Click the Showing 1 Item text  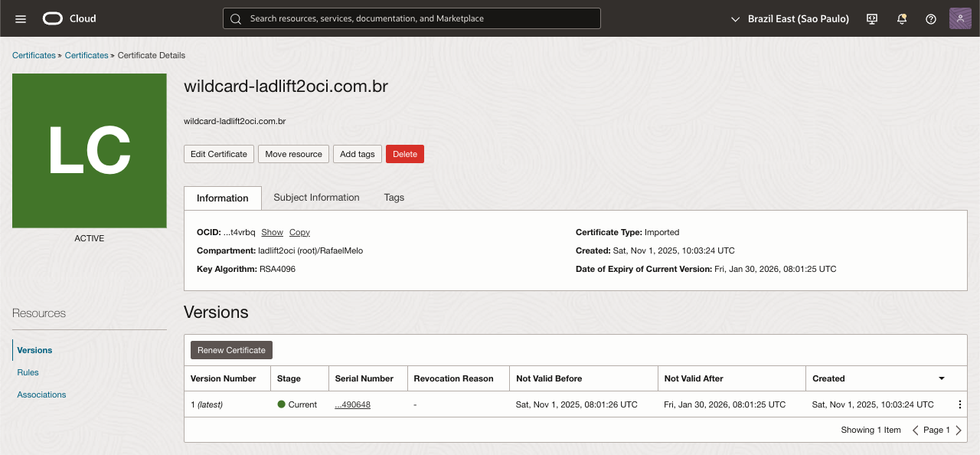tap(871, 430)
